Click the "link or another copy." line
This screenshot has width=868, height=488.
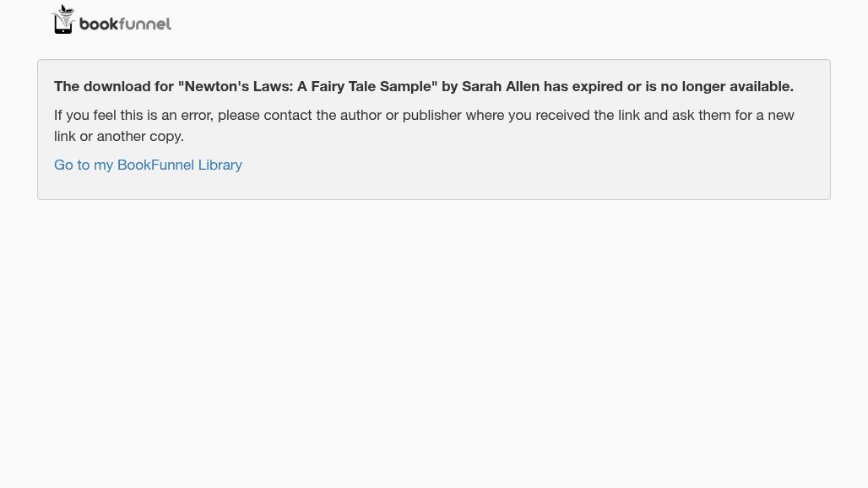(x=119, y=136)
